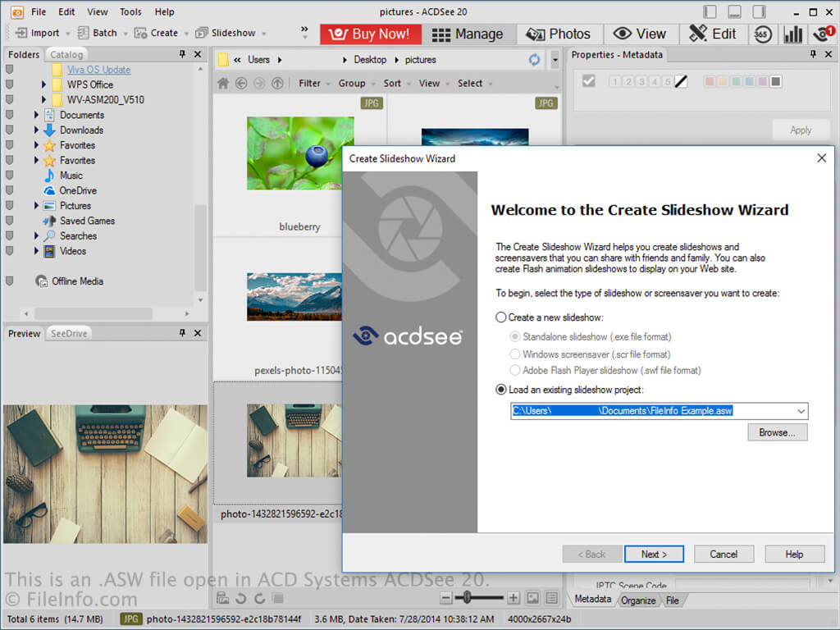The image size is (840, 630).
Task: Set rating 1 in Properties pane
Action: [x=615, y=81]
